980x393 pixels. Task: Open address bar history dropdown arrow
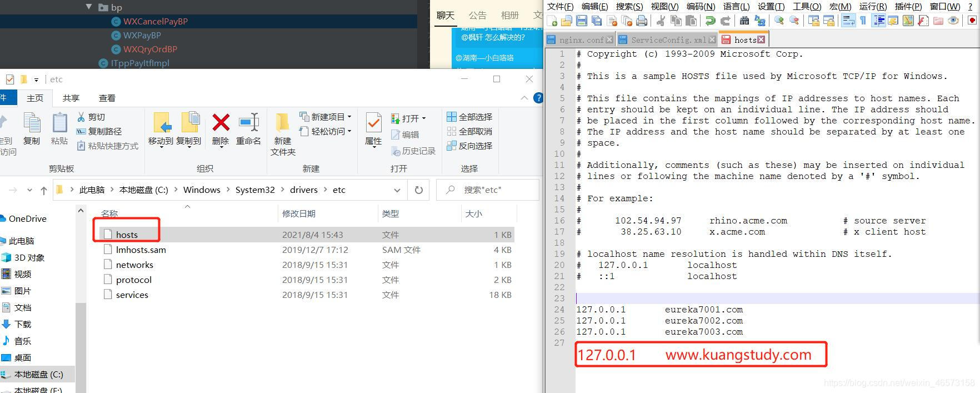pos(397,190)
